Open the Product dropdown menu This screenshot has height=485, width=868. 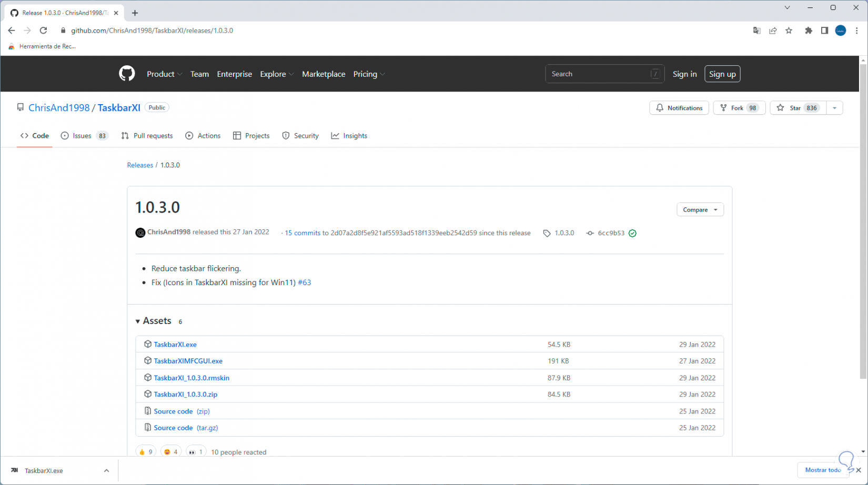click(165, 74)
